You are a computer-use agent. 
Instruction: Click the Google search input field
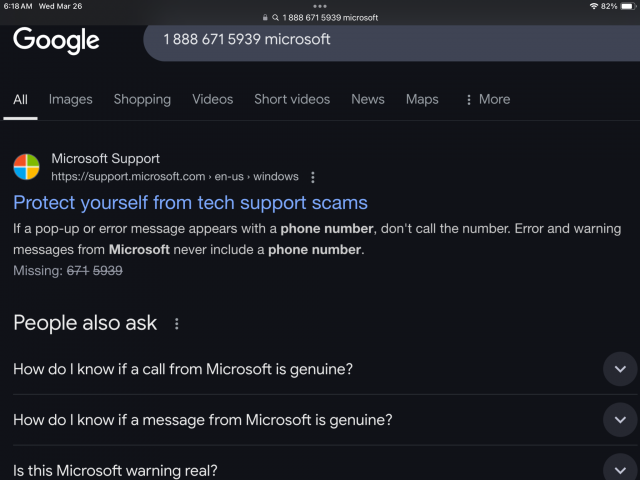392,43
